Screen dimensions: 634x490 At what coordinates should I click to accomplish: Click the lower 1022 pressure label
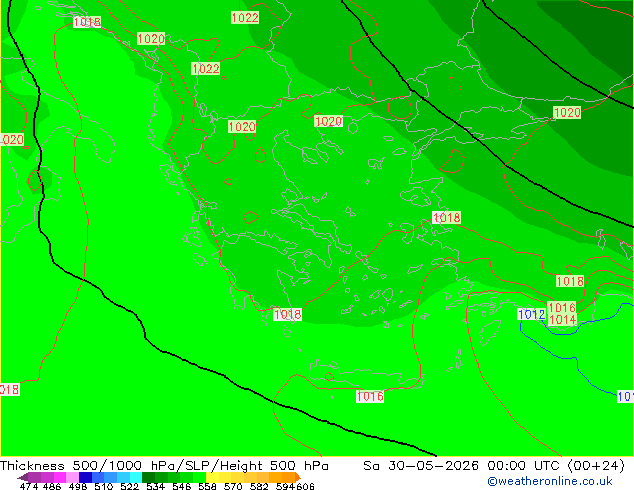click(206, 69)
